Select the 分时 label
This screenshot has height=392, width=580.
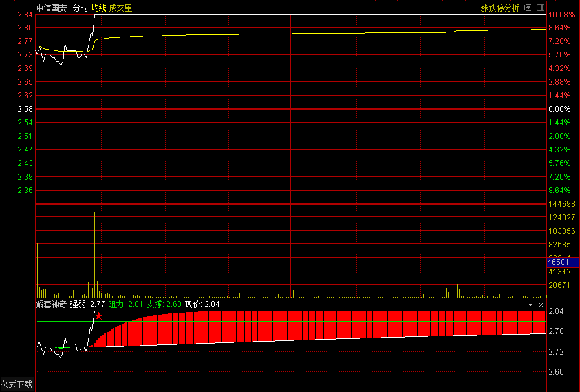[x=80, y=8]
